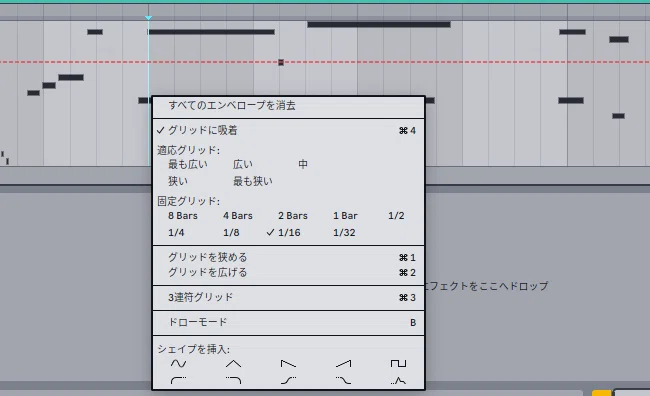Select adaptive grid 狭い
Screen dimensions: 650x396
(178, 181)
